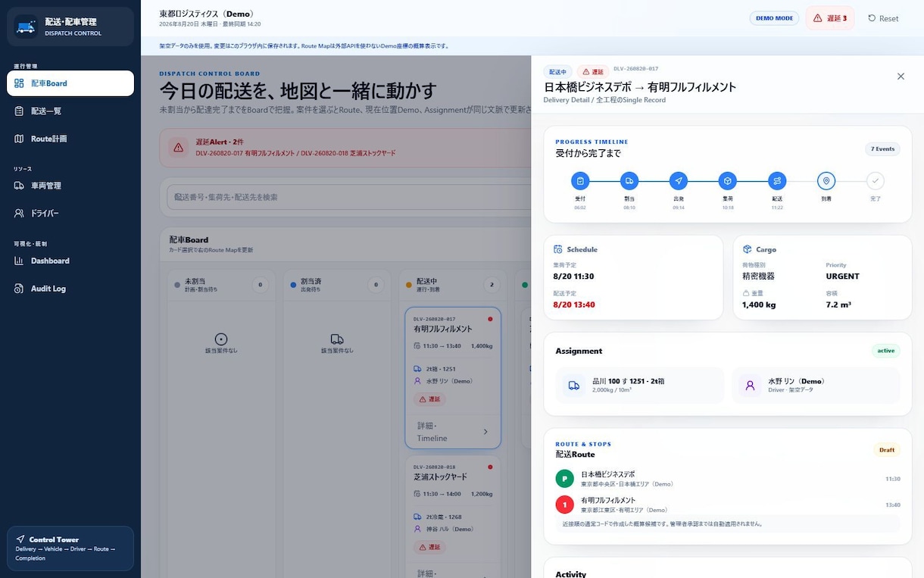924x578 pixels.
Task: Click the 7 Events badge
Action: point(882,149)
